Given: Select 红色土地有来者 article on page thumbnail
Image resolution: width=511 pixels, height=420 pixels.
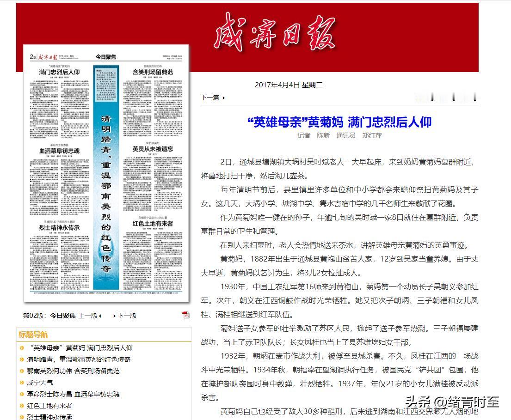Looking at the screenshot, I should coord(153,223).
